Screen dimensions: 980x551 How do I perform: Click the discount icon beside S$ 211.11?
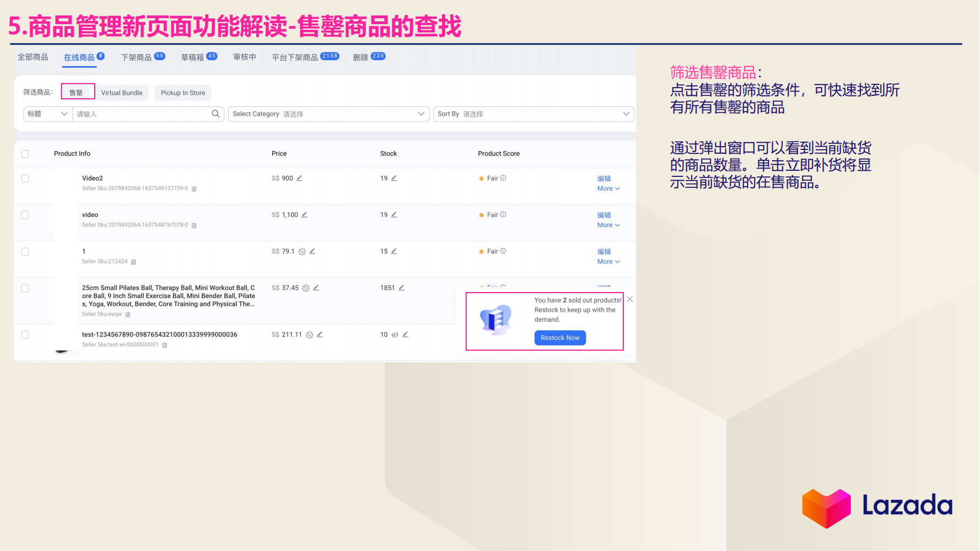[309, 334]
